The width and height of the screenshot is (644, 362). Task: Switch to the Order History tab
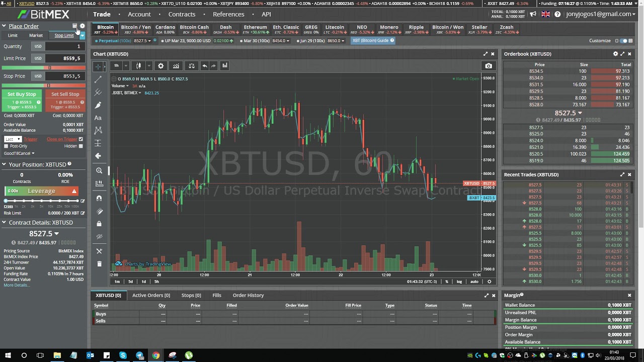248,295
